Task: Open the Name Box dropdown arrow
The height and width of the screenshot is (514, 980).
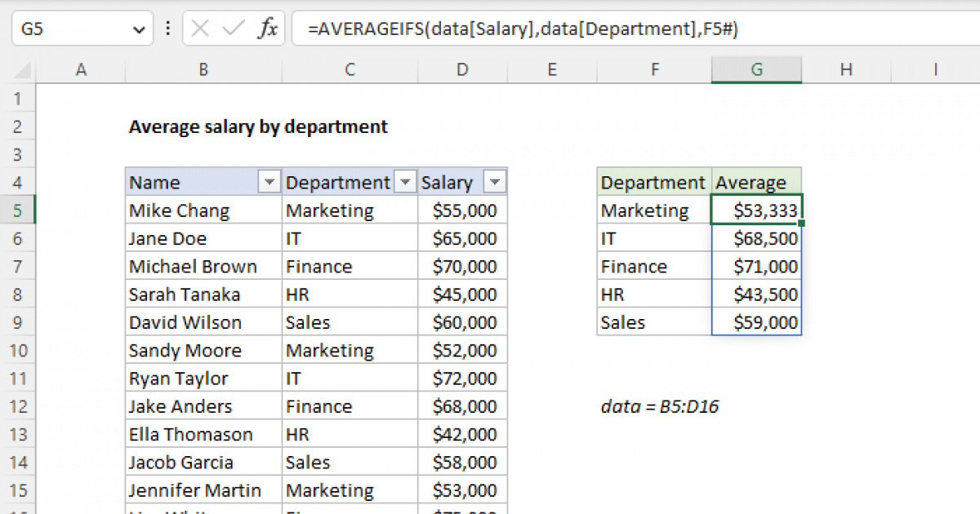Action: coord(140,27)
